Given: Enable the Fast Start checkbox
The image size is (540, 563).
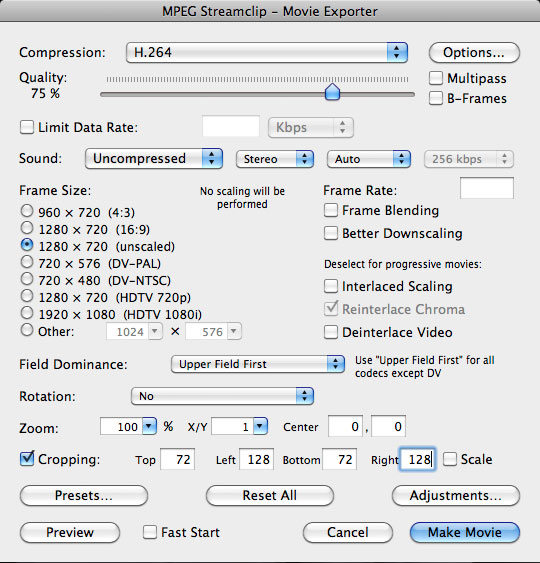Looking at the screenshot, I should point(150,532).
